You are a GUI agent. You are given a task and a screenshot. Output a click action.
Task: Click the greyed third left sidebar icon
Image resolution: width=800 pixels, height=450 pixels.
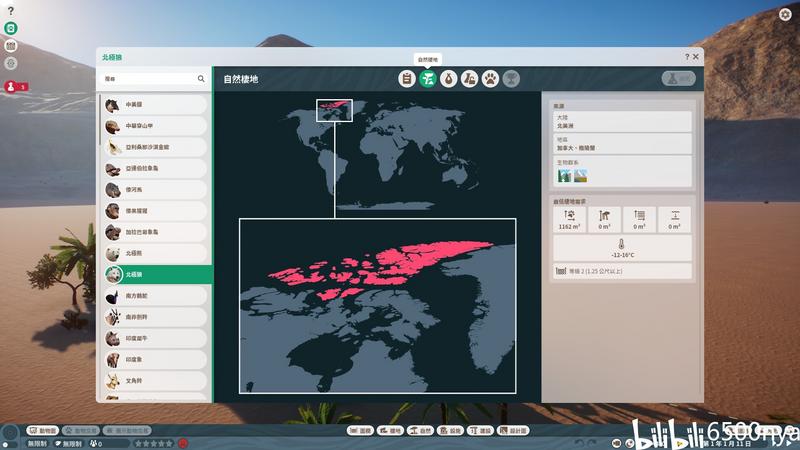coord(11,63)
